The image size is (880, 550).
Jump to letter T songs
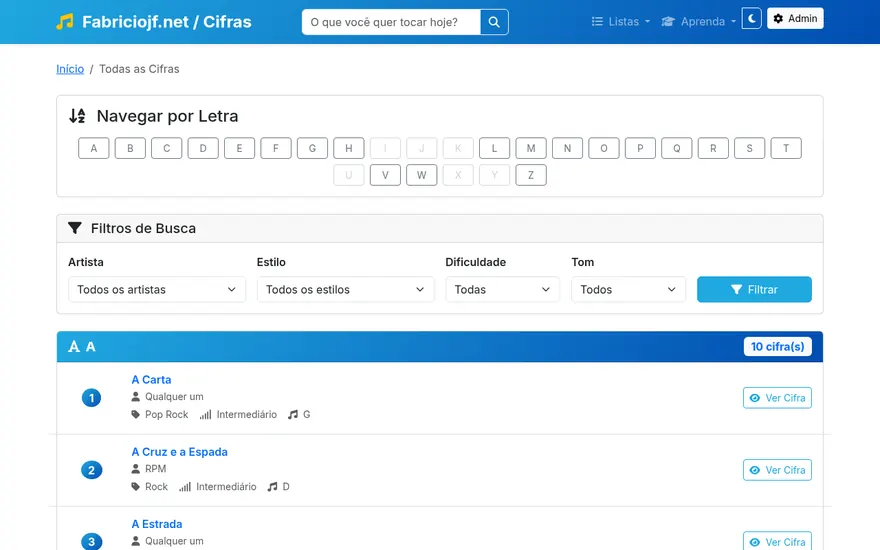(x=786, y=148)
